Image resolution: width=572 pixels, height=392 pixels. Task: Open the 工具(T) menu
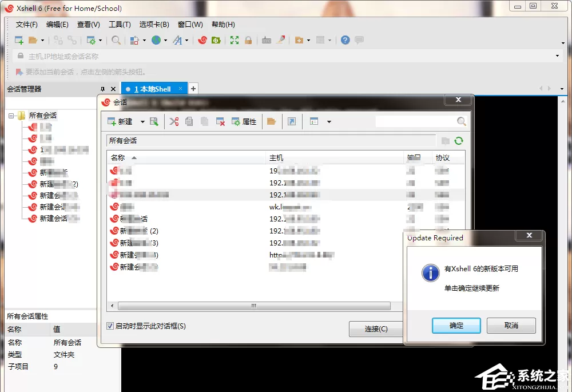[120, 25]
